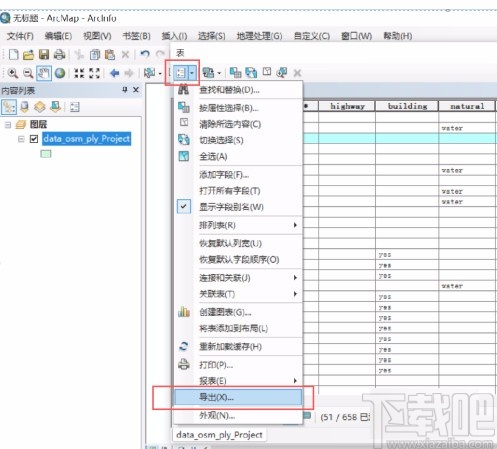497x449 pixels.
Task: Open a map file with folder icon
Action: coord(29,54)
